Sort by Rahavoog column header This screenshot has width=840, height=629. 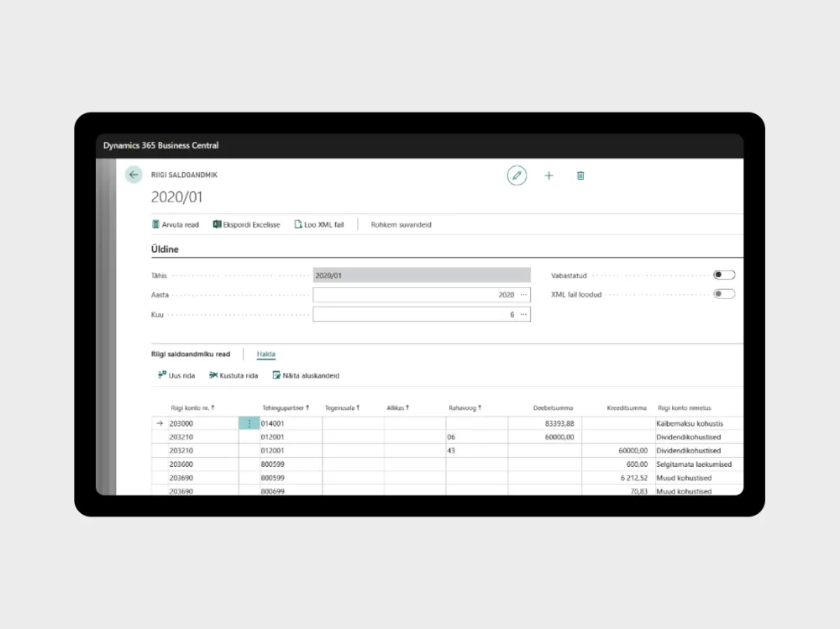465,408
